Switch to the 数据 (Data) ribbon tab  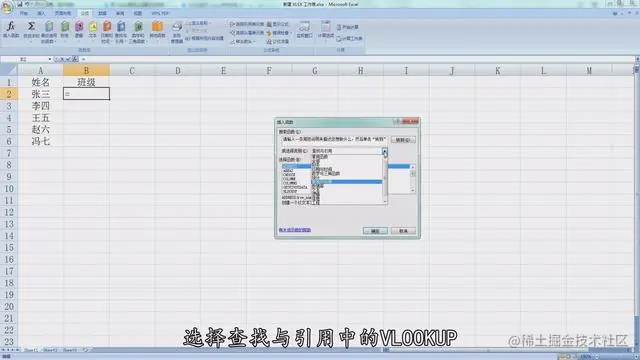102,13
